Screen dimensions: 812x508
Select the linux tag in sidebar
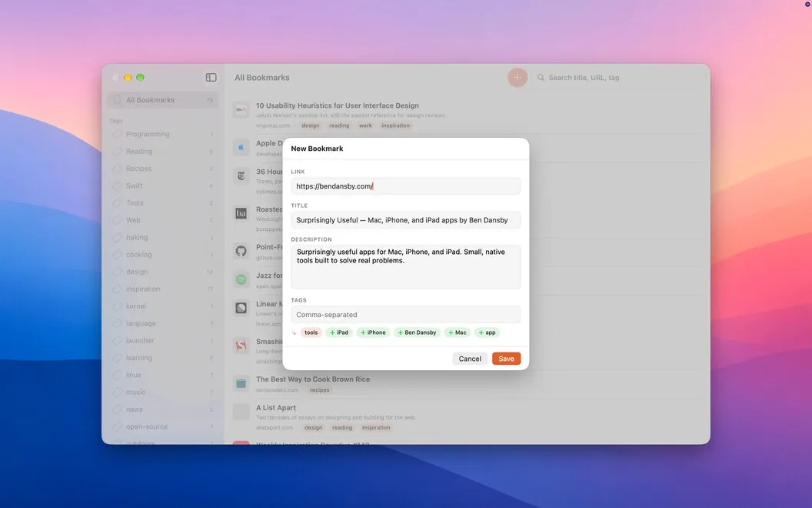pyautogui.click(x=162, y=375)
